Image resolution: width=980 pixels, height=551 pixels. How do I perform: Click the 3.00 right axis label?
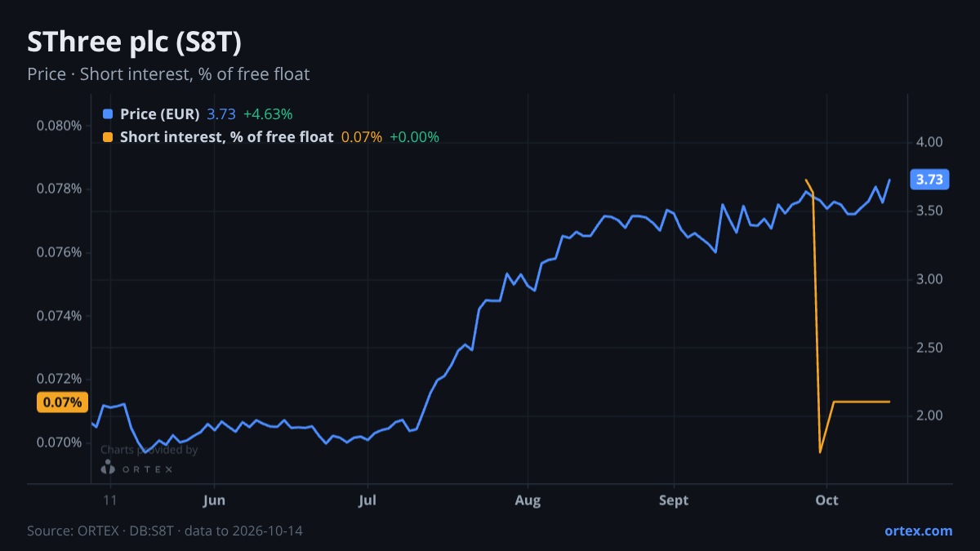pyautogui.click(x=930, y=279)
